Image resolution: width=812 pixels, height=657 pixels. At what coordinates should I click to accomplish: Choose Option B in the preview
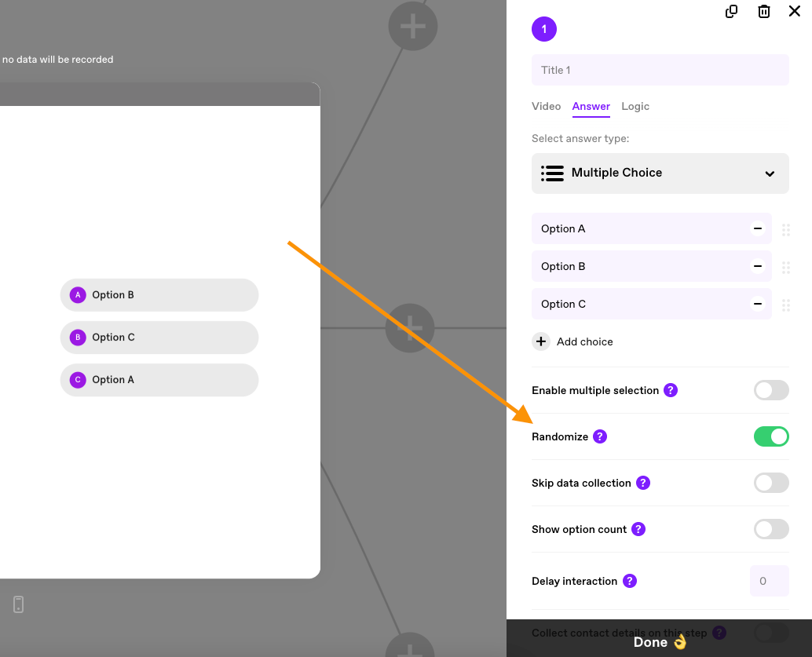coord(159,295)
